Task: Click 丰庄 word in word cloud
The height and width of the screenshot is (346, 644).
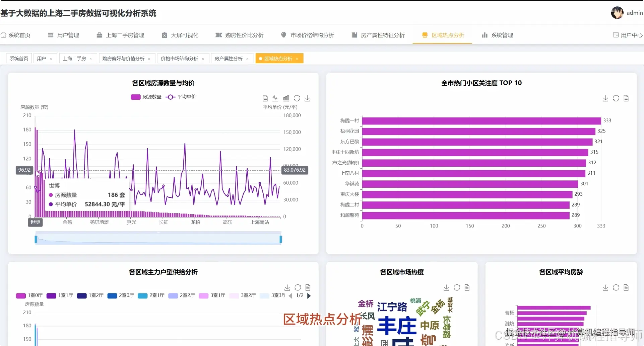Action: (x=397, y=326)
